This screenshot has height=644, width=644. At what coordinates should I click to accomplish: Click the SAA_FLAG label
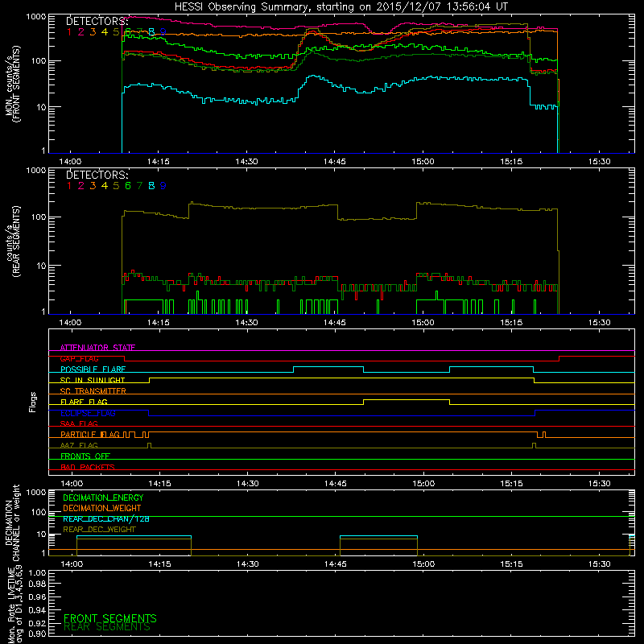[79, 423]
